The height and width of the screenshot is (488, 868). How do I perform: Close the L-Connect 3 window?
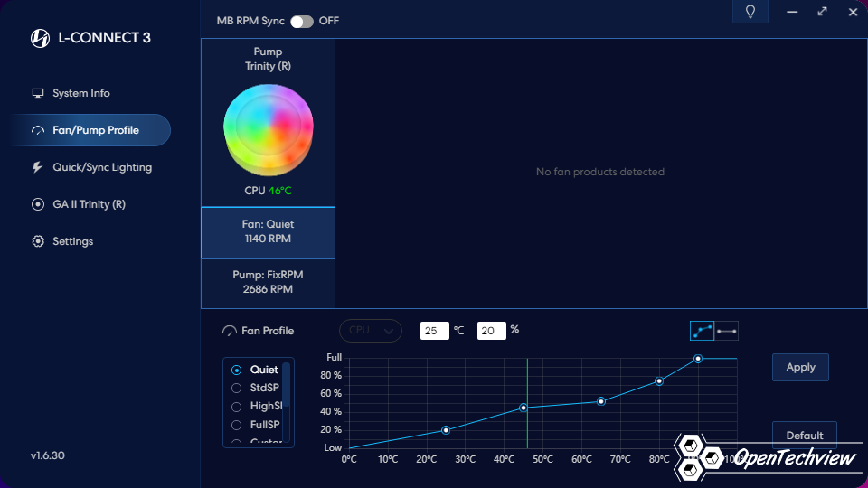[853, 12]
